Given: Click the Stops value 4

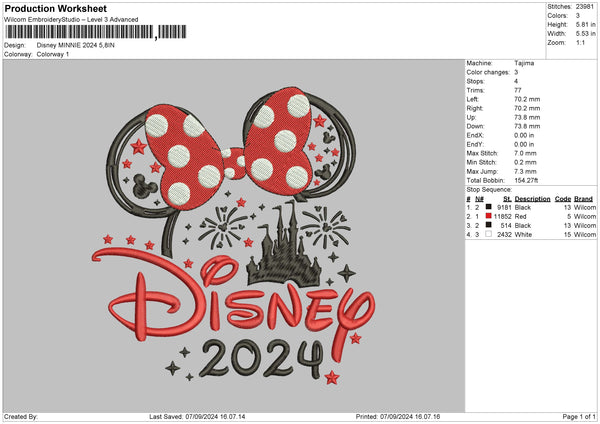Looking at the screenshot, I should 516,82.
